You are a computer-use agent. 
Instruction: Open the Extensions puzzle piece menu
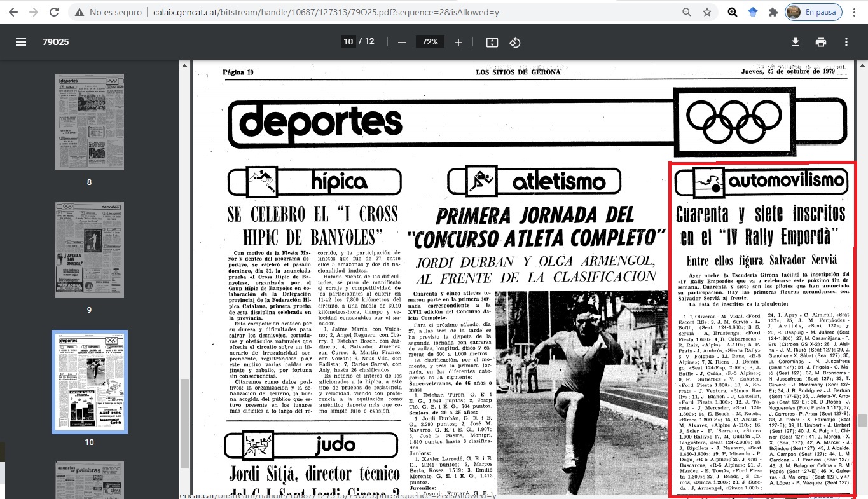click(773, 12)
